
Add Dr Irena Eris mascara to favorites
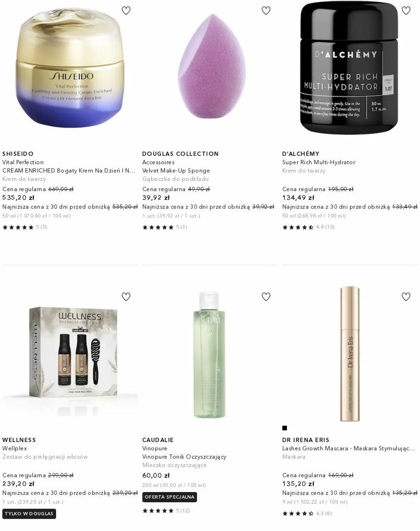pyautogui.click(x=406, y=297)
